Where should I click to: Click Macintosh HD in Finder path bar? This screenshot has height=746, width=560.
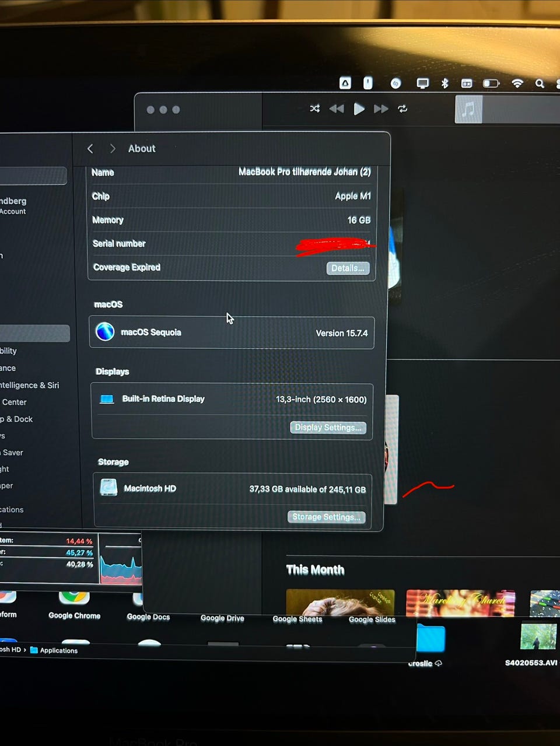pyautogui.click(x=10, y=649)
